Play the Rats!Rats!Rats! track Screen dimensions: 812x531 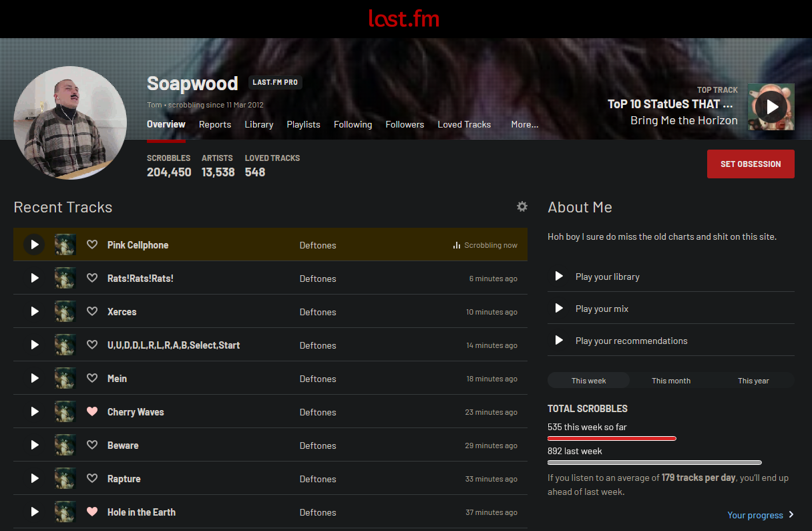point(35,279)
